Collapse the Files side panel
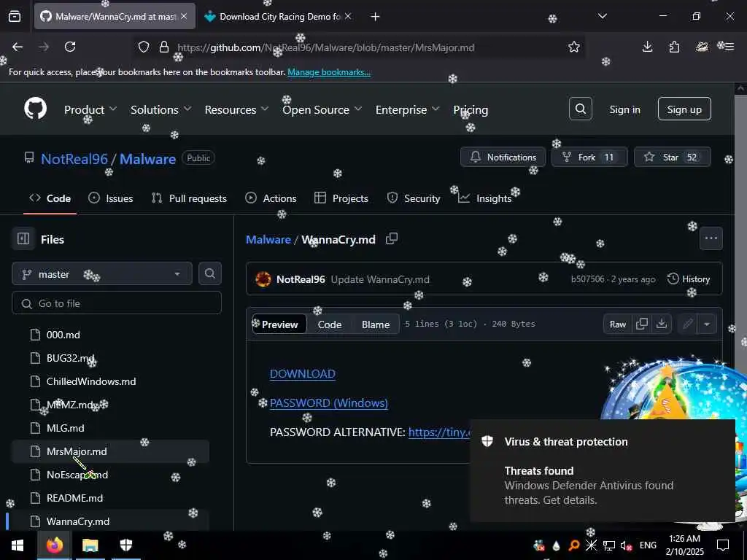The width and height of the screenshot is (747, 560). (23, 238)
